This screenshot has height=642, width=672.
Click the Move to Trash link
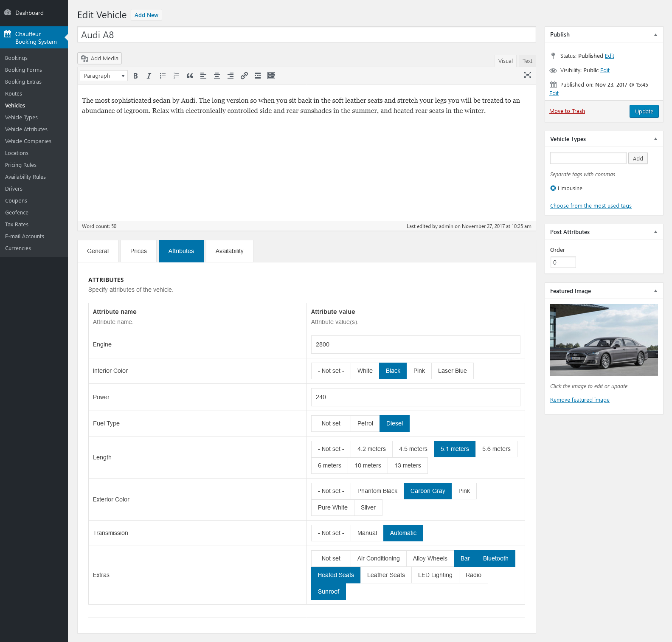567,111
